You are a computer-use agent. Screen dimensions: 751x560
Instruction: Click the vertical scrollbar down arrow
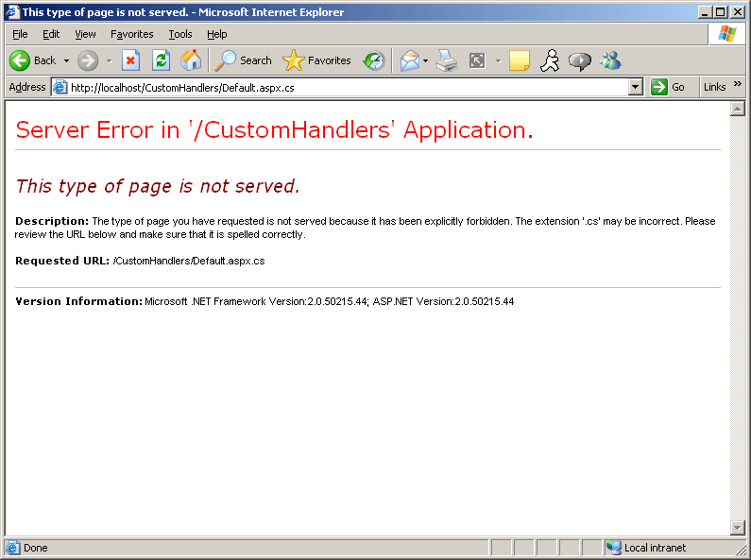click(x=737, y=527)
